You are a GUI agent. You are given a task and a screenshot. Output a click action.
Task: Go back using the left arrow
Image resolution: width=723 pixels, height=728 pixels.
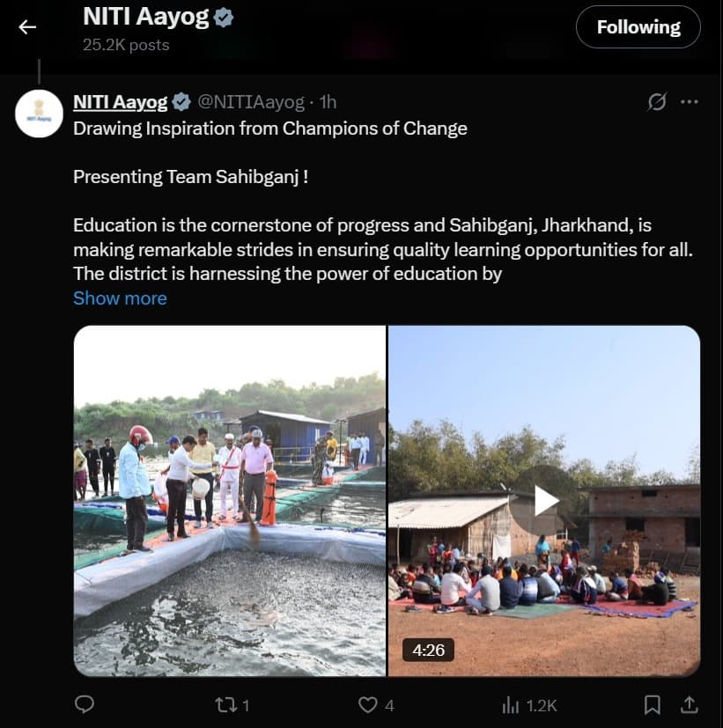(27, 27)
